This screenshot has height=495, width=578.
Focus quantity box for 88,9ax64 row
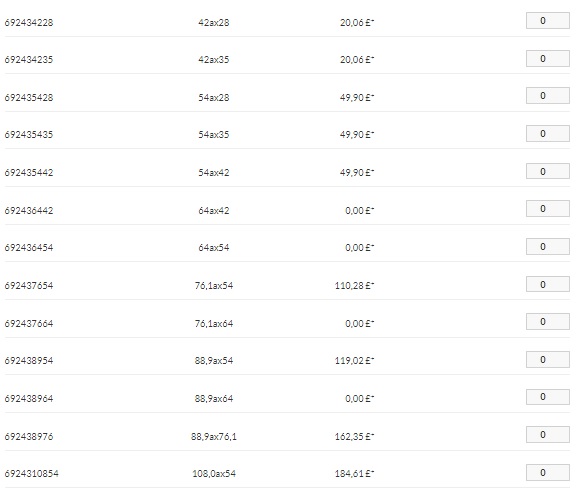point(548,397)
